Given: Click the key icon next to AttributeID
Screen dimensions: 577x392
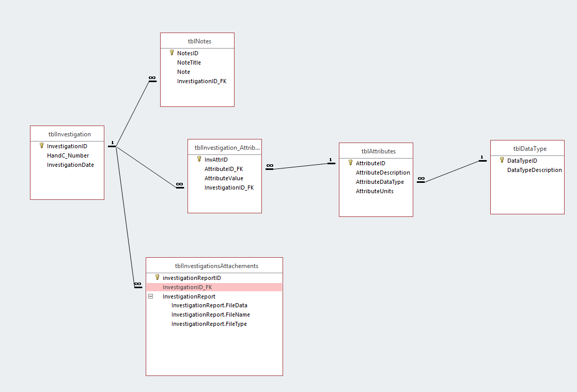Looking at the screenshot, I should pyautogui.click(x=350, y=163).
